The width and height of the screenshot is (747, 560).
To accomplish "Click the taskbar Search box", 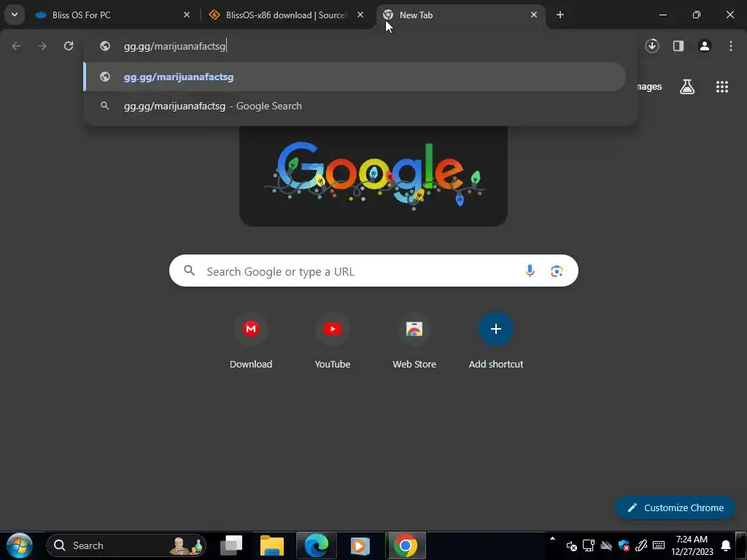I will 126,545.
